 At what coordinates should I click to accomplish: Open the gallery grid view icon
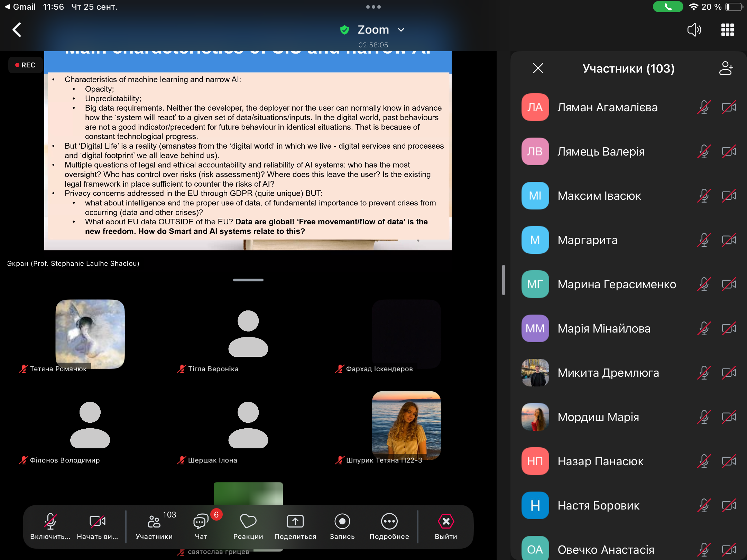click(727, 30)
